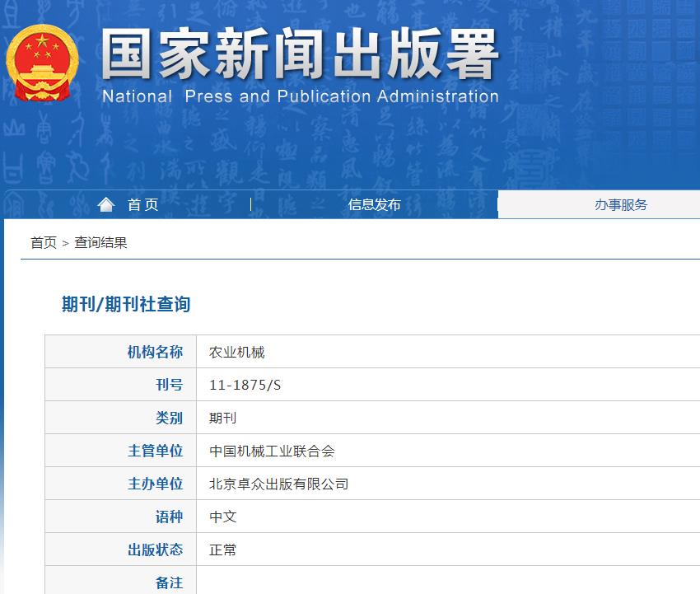Image resolution: width=700 pixels, height=594 pixels.
Task: Click the 语种 field showing 中文
Action: (221, 517)
